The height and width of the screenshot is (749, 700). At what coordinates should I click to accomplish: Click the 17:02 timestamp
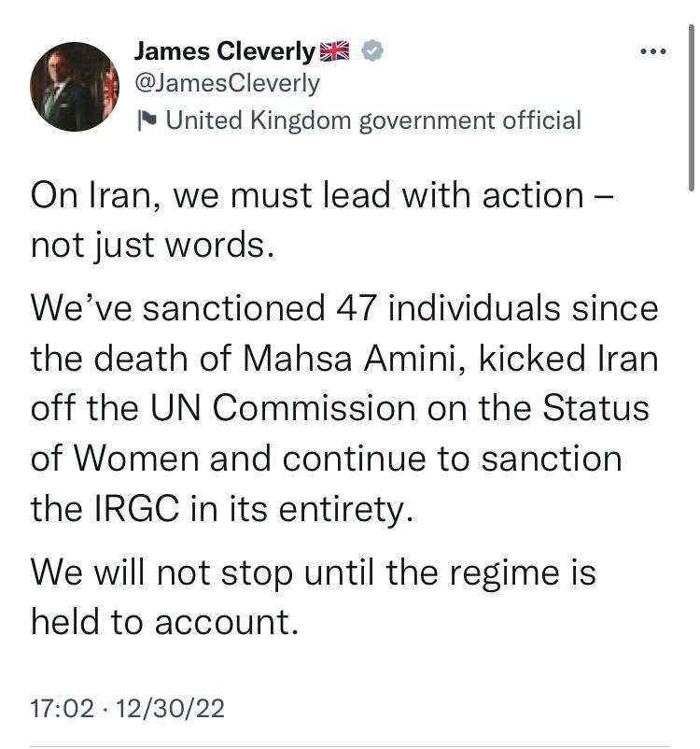point(63,709)
